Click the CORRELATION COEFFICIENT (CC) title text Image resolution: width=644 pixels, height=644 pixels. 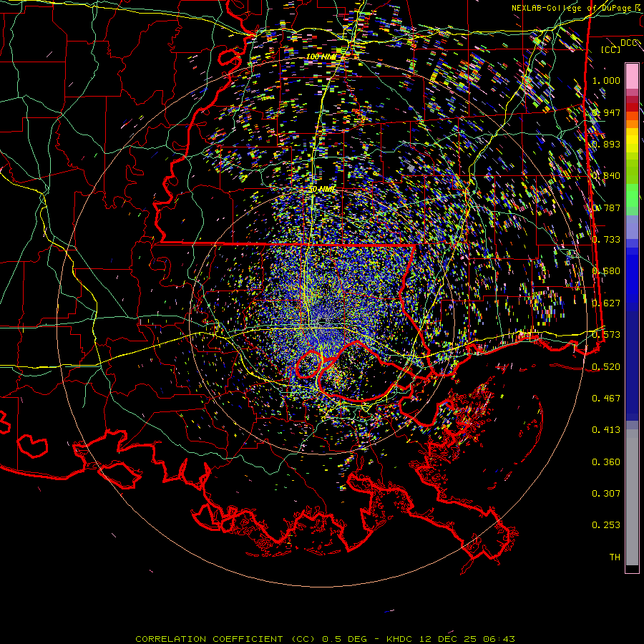[225, 639]
